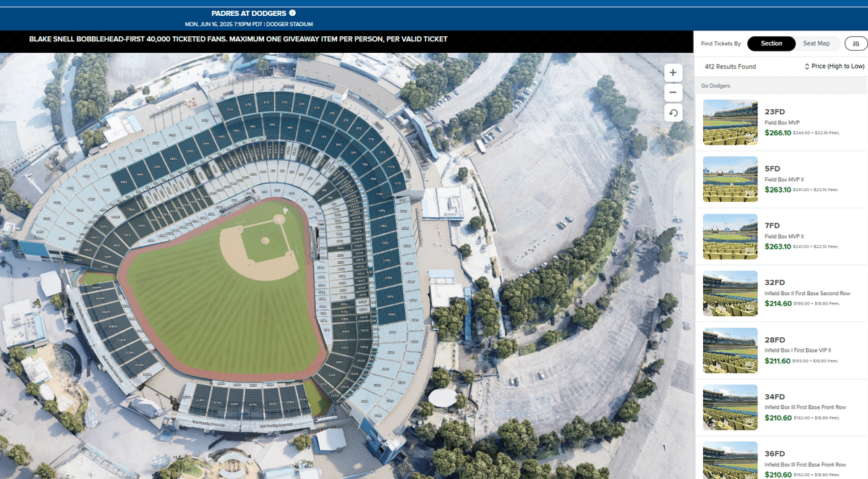Image resolution: width=868 pixels, height=479 pixels.
Task: Click the 'PADRES AT DODGERS' event title
Action: point(249,13)
